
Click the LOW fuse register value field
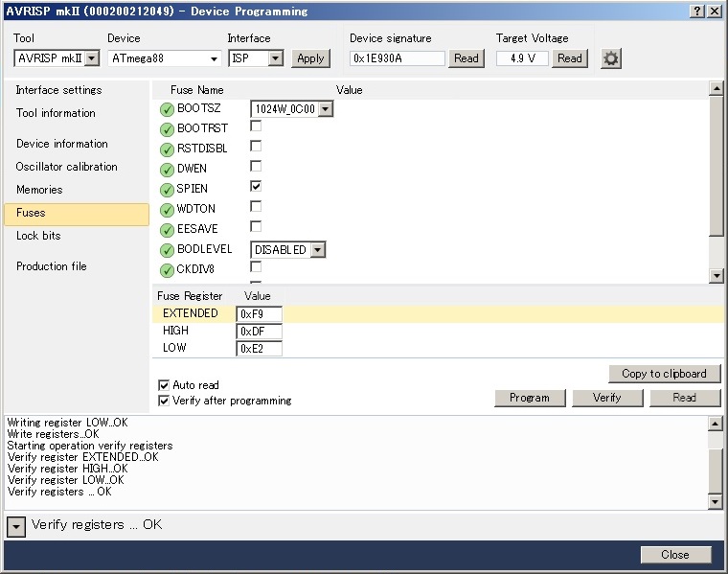click(259, 348)
